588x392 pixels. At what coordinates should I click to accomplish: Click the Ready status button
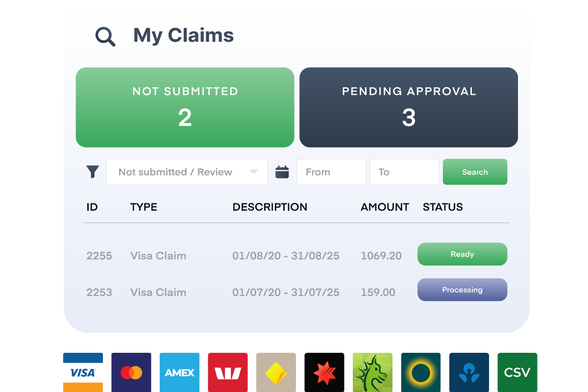[462, 254]
